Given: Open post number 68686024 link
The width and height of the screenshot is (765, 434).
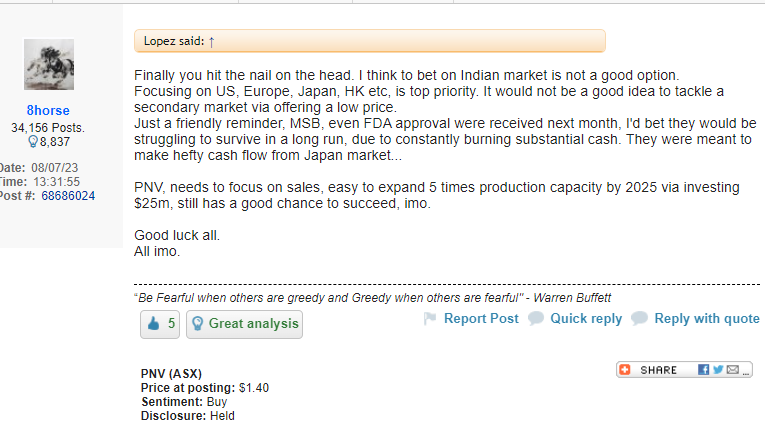Looking at the screenshot, I should pos(68,196).
